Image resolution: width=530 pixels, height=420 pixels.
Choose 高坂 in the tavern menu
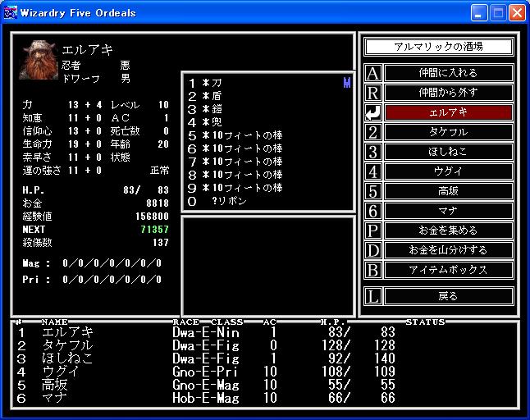tap(449, 191)
